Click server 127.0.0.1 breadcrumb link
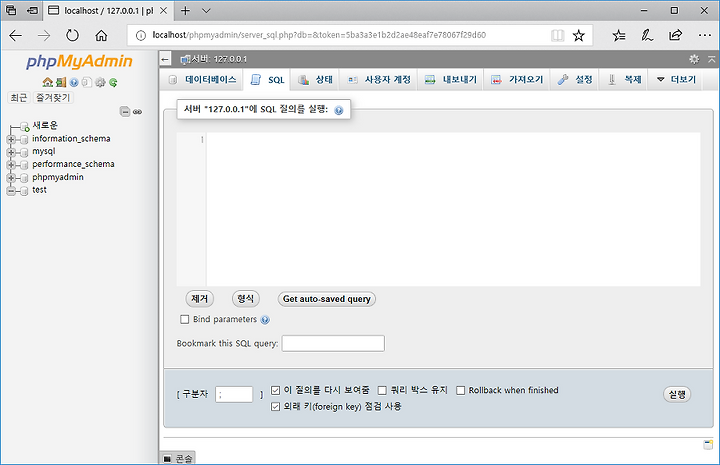The image size is (720, 465). click(x=219, y=59)
